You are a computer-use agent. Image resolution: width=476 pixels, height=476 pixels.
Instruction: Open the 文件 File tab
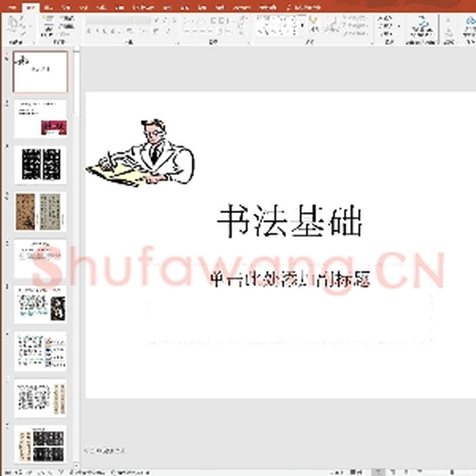(12, 7)
